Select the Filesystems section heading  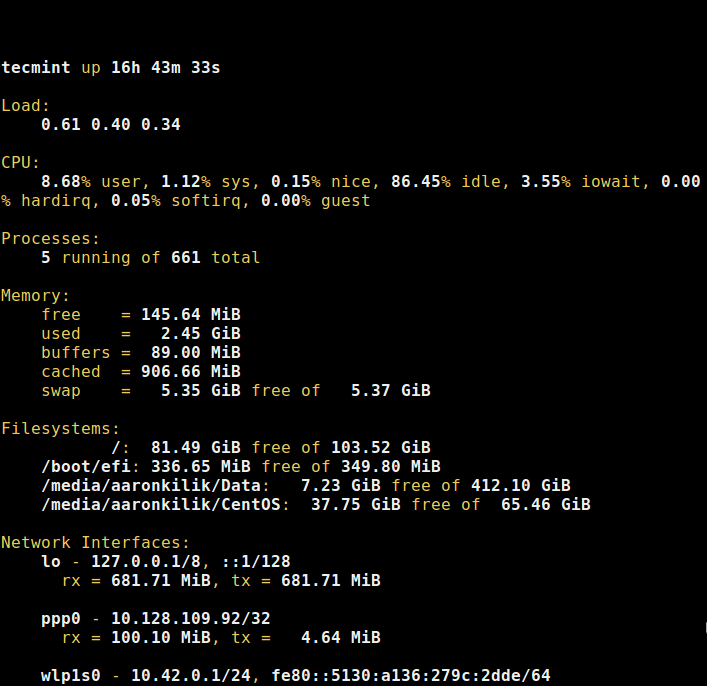click(x=61, y=429)
